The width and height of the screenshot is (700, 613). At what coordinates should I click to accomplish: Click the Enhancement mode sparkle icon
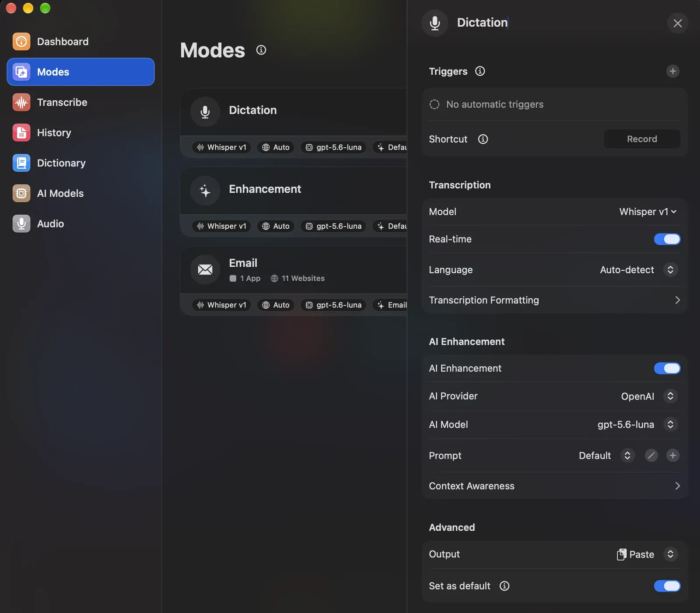(205, 190)
